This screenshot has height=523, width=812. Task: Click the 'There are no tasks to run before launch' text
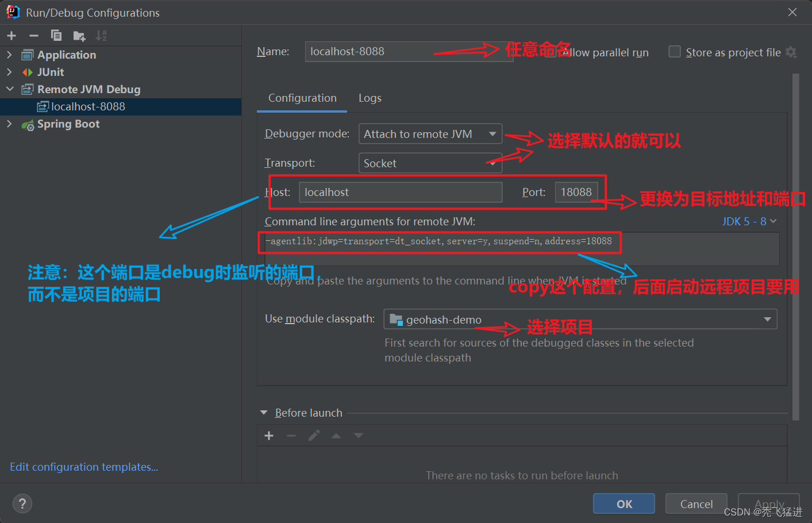[x=522, y=475]
